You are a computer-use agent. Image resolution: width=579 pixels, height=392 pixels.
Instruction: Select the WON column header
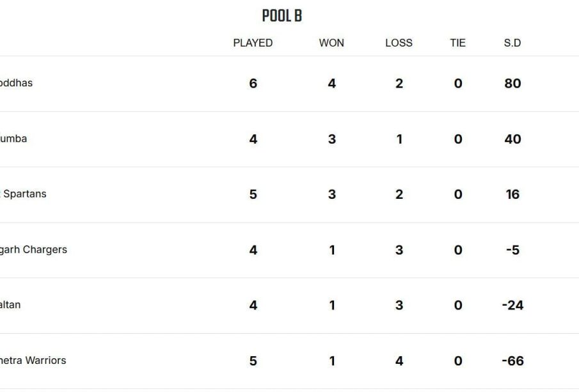tap(331, 43)
